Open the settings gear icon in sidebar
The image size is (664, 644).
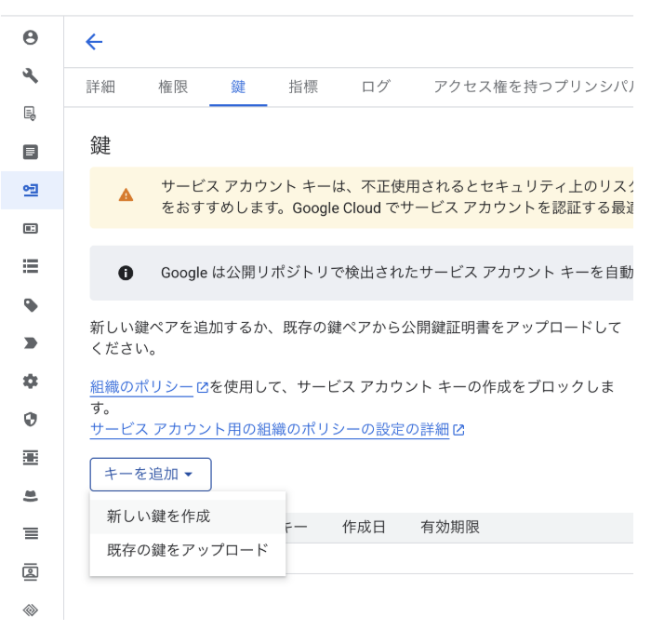(x=30, y=382)
